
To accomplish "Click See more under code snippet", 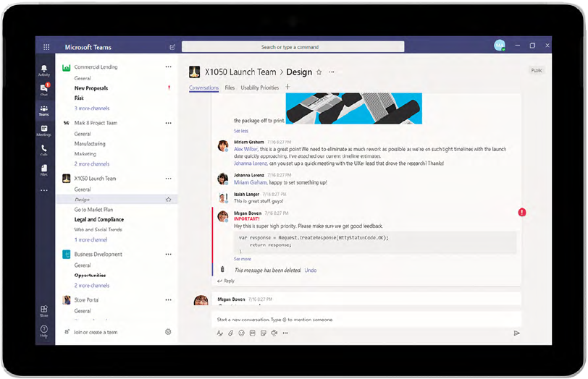I will (x=243, y=259).
